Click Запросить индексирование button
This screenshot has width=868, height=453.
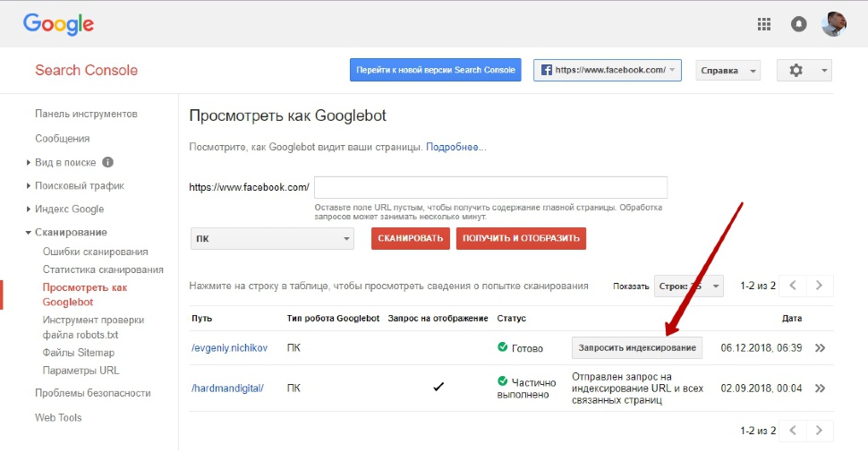(x=637, y=347)
